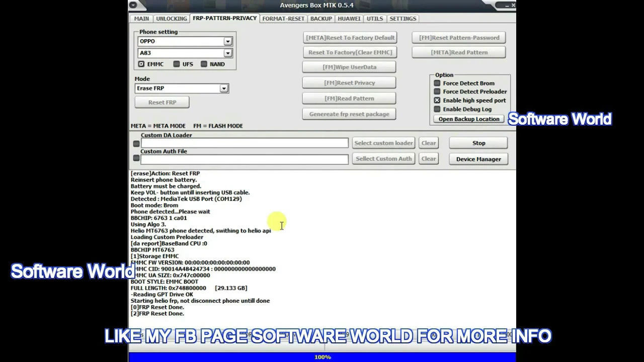Open the UNLOCKING tab
The image size is (644, 362).
click(172, 19)
